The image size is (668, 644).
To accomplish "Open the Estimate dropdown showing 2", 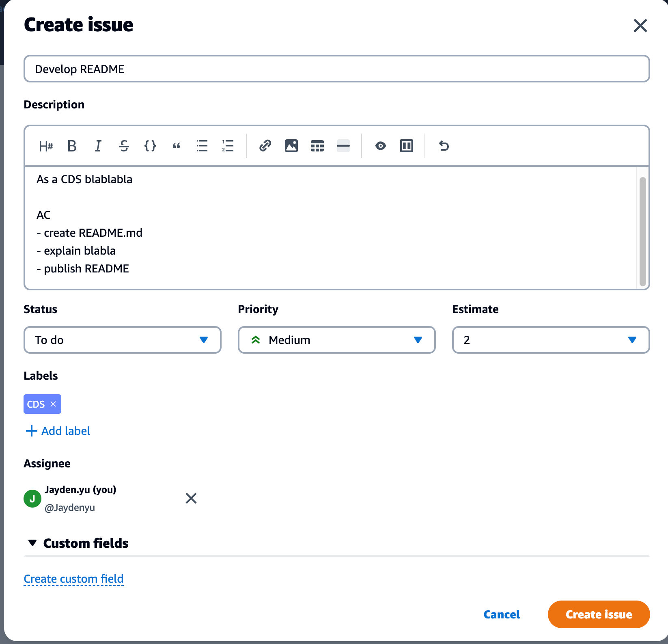I will click(551, 340).
